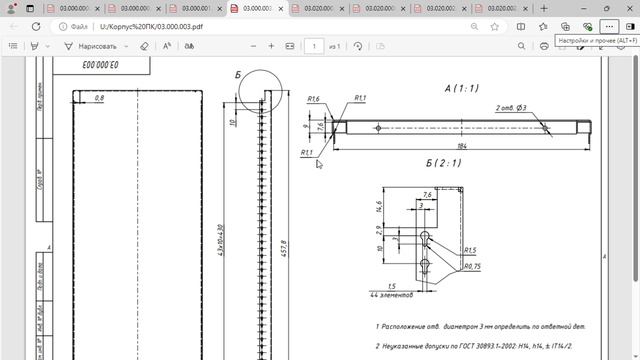Screen dimensions: 640x360
Task: Select the active 03.000.003 tab
Action: point(257,8)
